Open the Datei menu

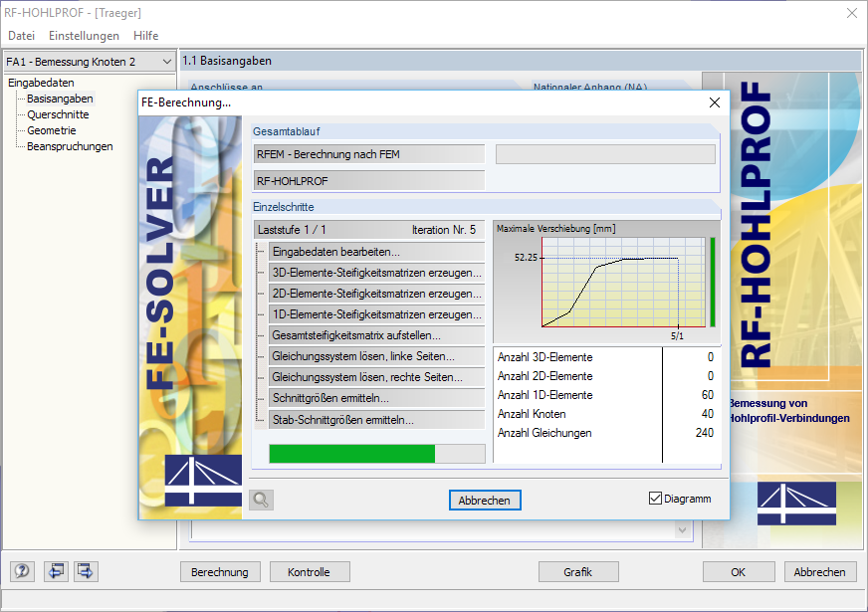21,36
